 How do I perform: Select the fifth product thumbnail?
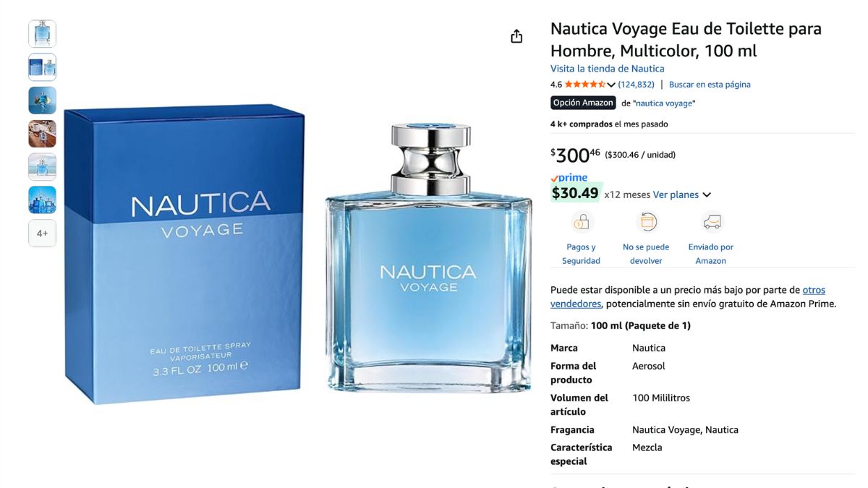click(42, 167)
